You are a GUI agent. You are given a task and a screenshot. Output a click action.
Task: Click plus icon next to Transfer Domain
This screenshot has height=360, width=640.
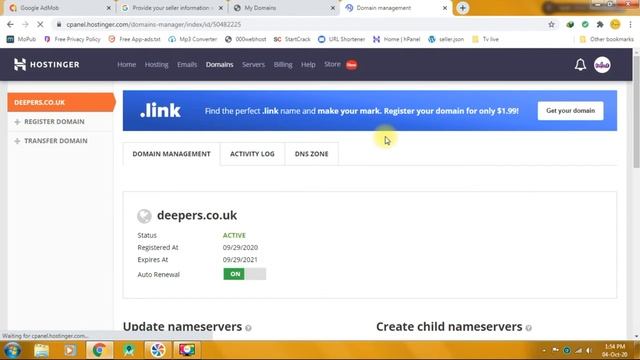17,141
